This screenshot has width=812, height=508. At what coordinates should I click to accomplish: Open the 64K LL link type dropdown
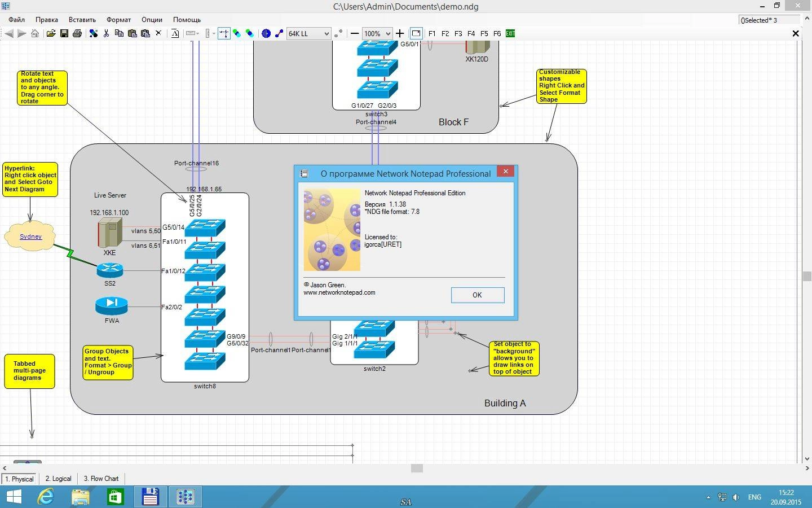[308, 34]
